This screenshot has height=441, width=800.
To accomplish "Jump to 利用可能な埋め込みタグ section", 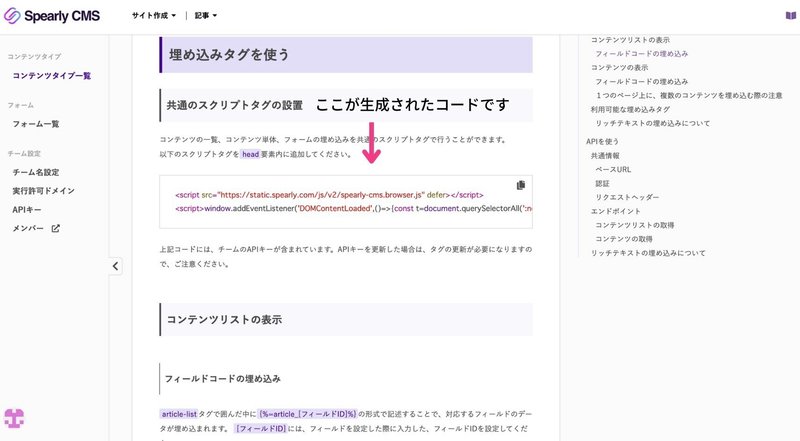I will (630, 109).
